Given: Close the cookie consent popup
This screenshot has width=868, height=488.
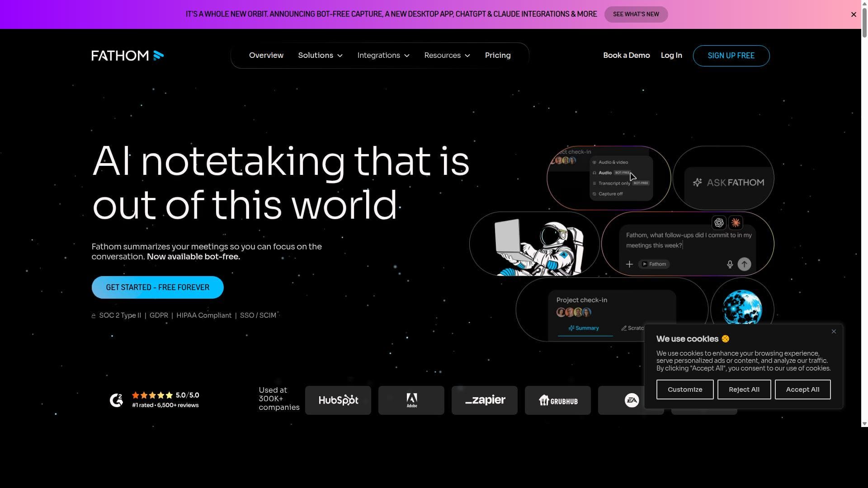Looking at the screenshot, I should pyautogui.click(x=834, y=332).
